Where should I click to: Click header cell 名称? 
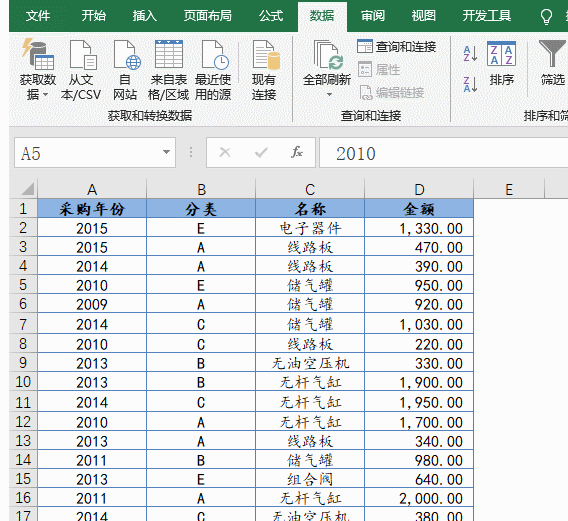310,208
